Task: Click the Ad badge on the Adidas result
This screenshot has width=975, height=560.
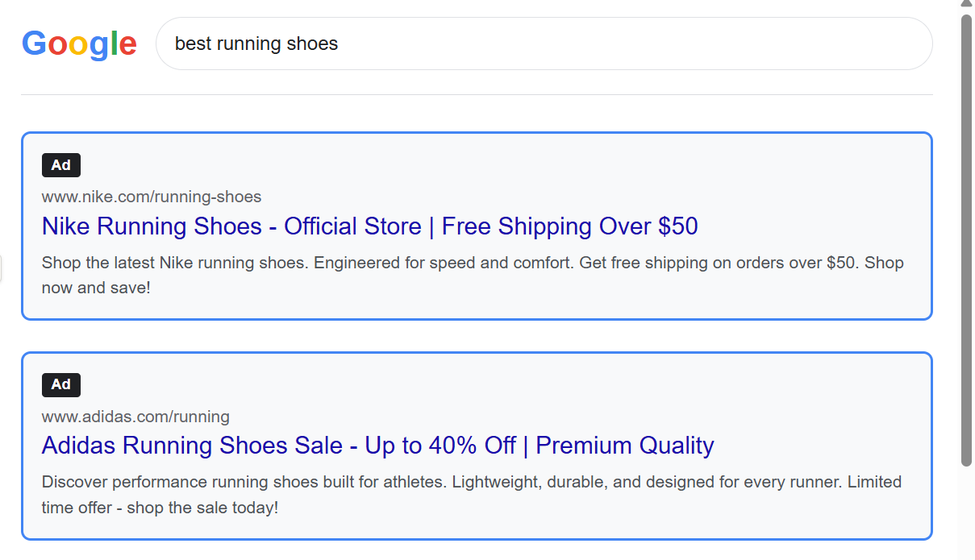Action: click(x=61, y=384)
